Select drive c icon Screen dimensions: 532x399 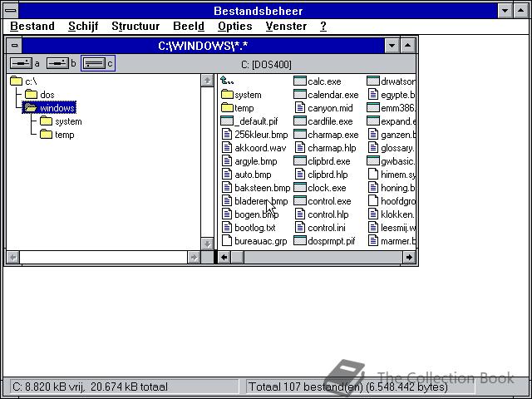pos(94,63)
